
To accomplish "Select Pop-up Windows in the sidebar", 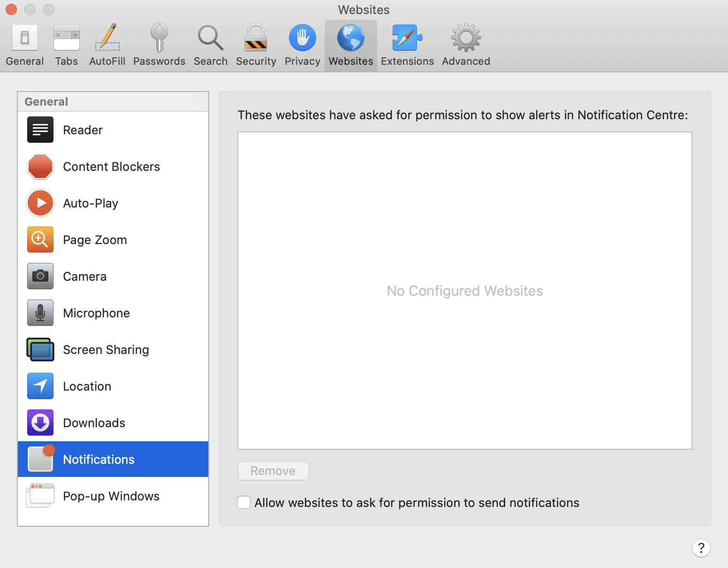I will coord(113,496).
